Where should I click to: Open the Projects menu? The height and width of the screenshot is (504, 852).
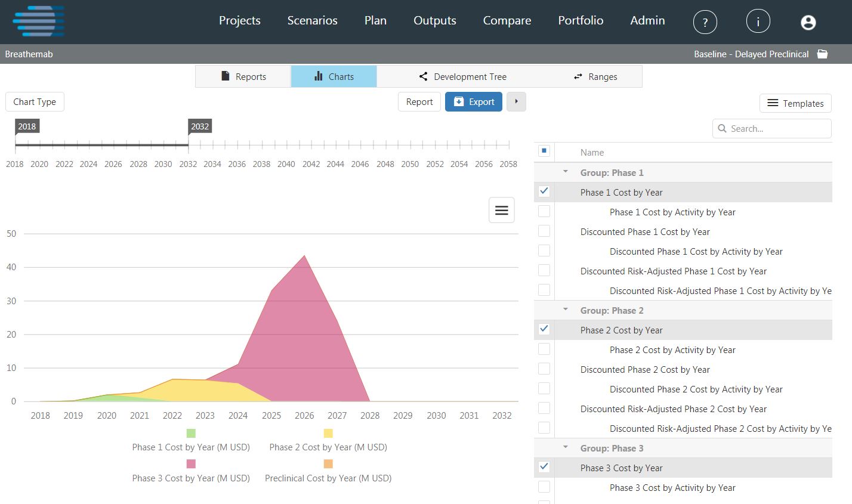coord(240,20)
